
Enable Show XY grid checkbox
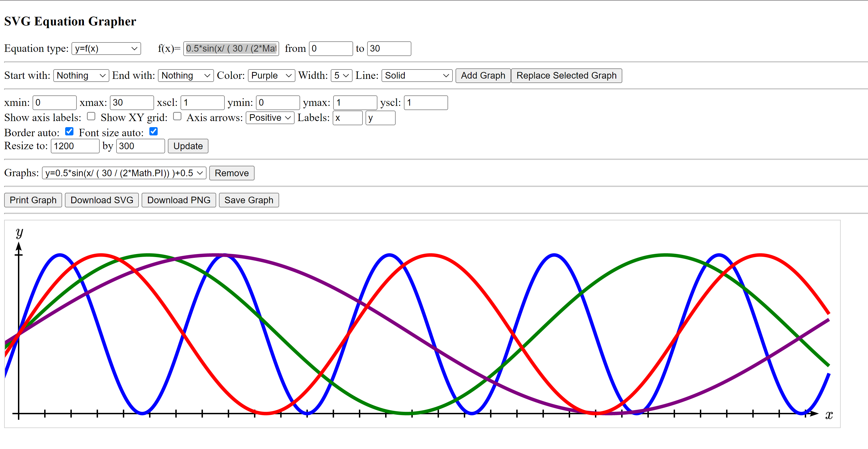pyautogui.click(x=177, y=116)
